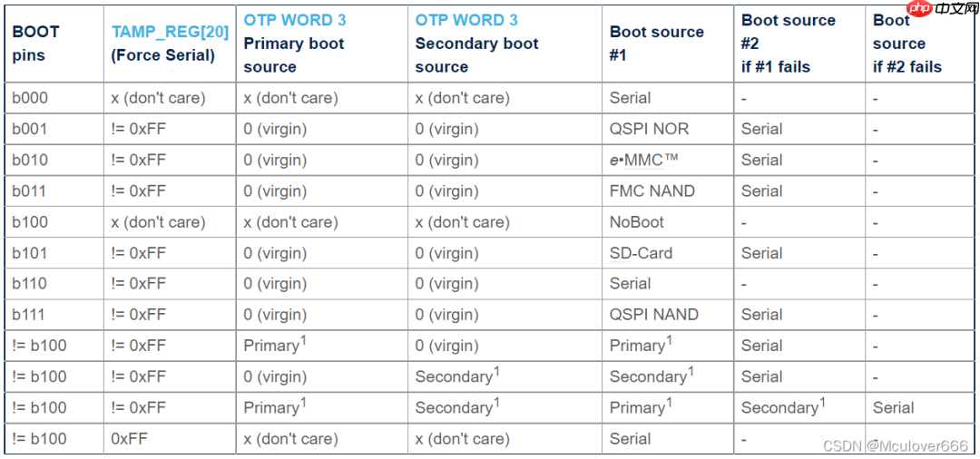
Task: Click the SD-Card boot source cell
Action: click(641, 253)
